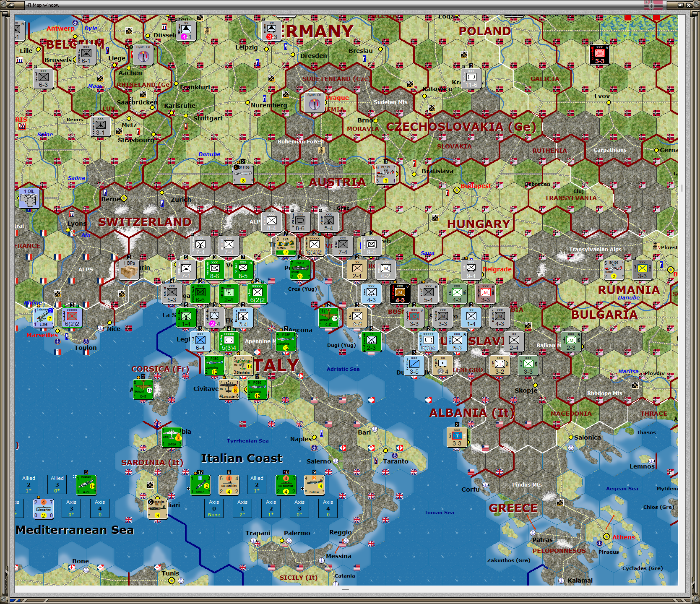Screen dimensions: 700x604
Task: Click the Salonica city label
Action: point(588,437)
